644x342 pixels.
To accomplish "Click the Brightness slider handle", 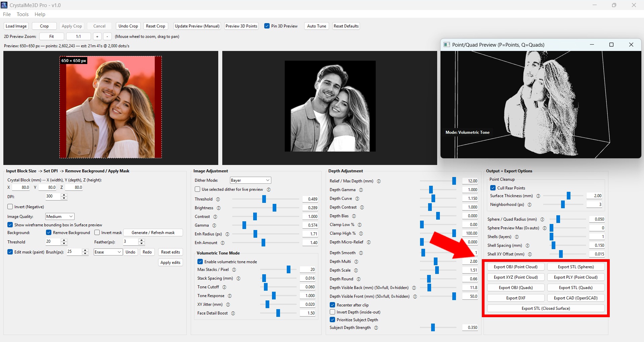I will [274, 208].
